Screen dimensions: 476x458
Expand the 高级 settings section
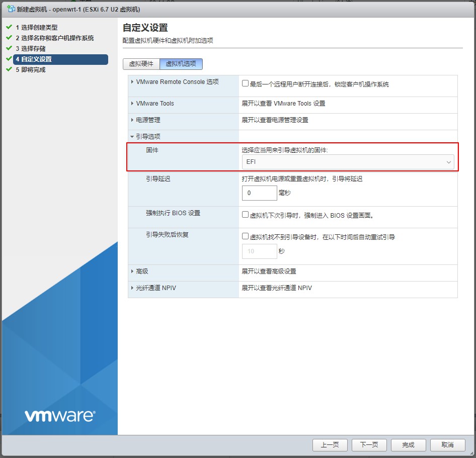pos(132,271)
